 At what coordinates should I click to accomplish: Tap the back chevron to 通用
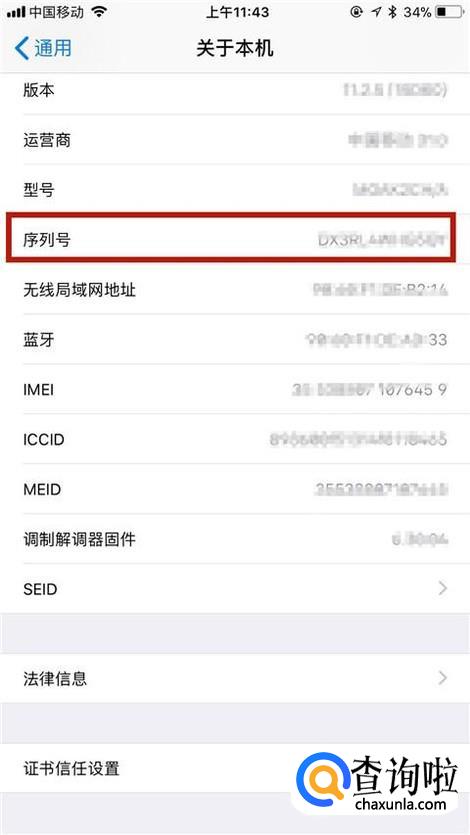[x=22, y=48]
